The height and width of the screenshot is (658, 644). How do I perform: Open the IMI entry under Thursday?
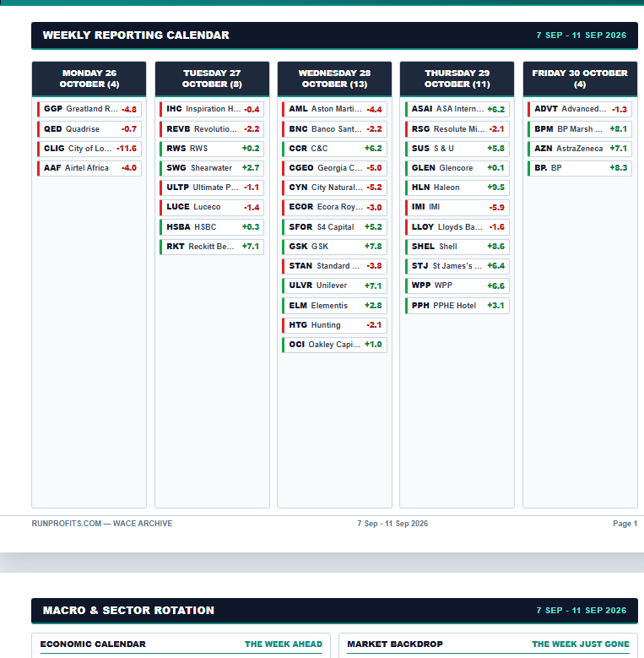pos(457,207)
